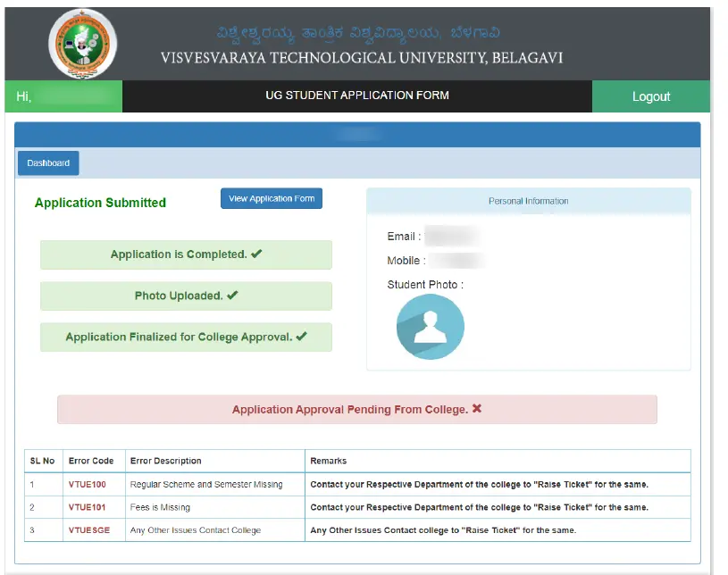Click the Remarks cell for VTUE101 row
Screen dimensions: 728x575
pyautogui.click(x=498, y=507)
